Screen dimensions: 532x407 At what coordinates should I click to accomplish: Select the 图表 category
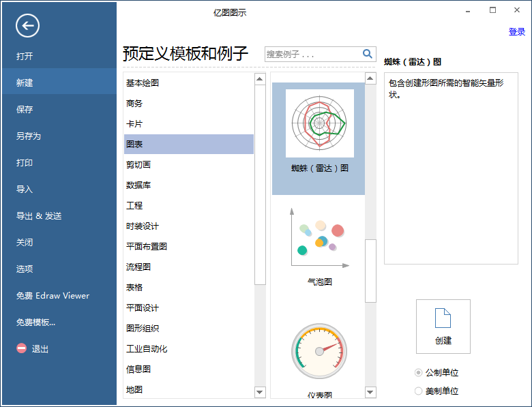(x=189, y=144)
